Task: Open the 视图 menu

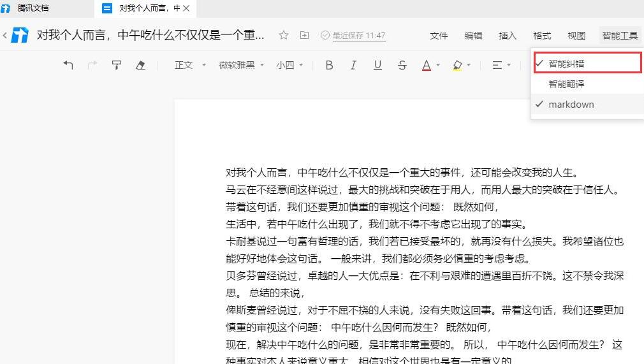Action: coord(576,36)
